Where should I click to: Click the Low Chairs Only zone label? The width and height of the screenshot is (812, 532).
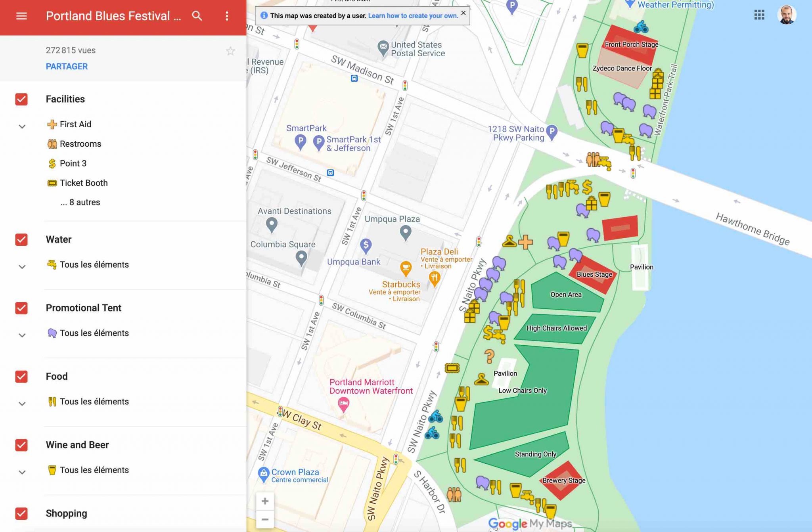coord(523,390)
